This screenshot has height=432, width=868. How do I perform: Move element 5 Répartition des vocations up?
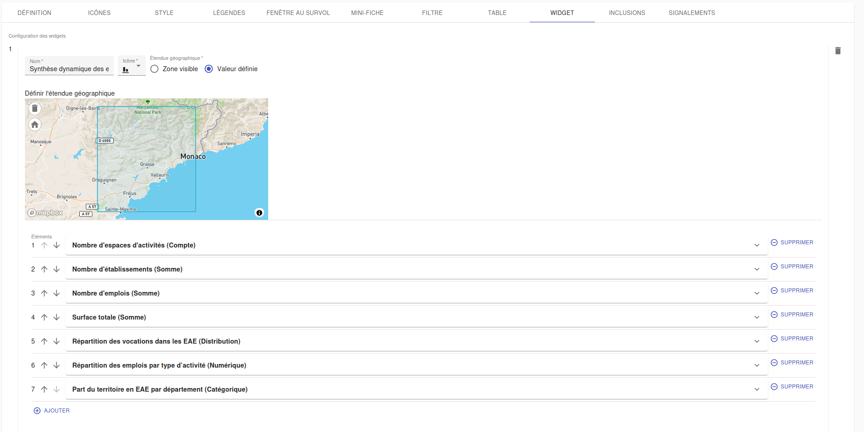pos(44,341)
